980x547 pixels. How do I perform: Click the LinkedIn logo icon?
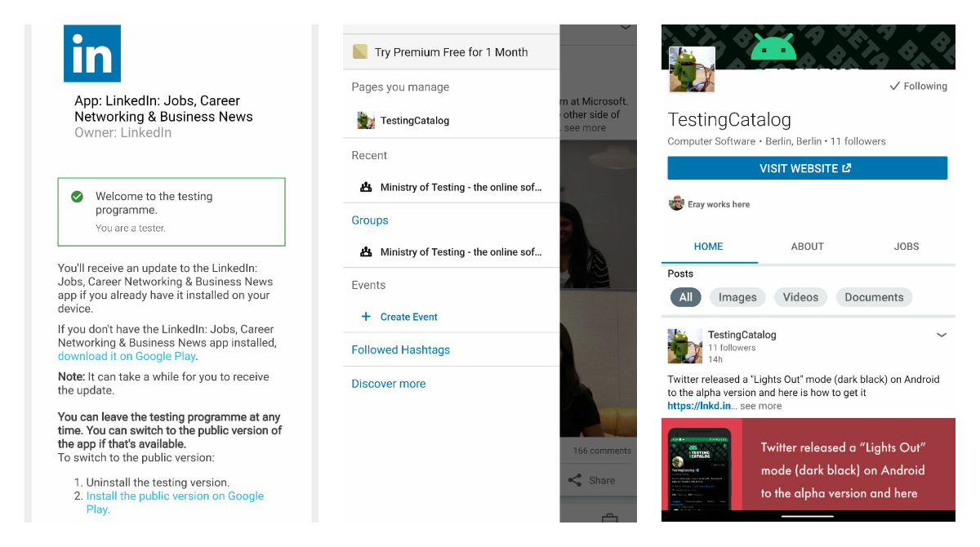tap(91, 52)
